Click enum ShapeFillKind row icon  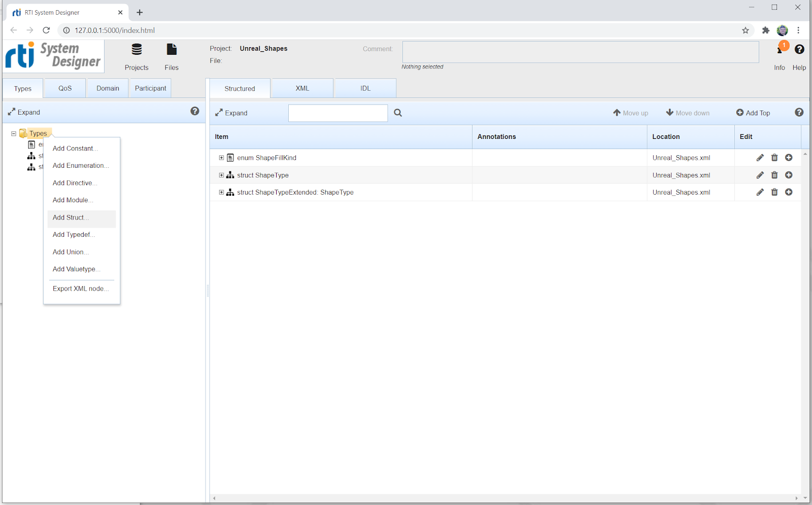point(230,158)
